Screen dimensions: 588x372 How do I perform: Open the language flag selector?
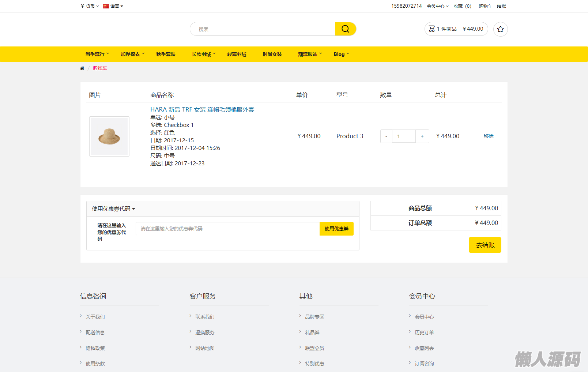coord(113,6)
